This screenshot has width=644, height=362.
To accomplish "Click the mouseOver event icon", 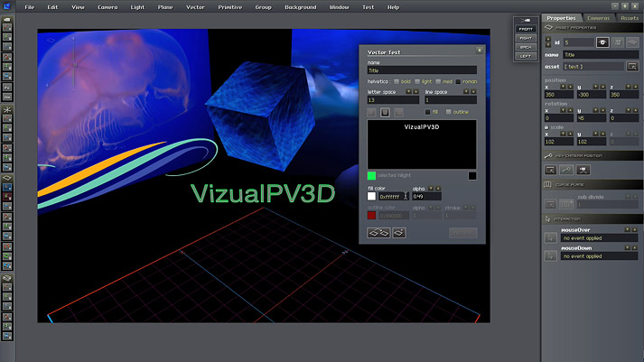I will coord(550,238).
